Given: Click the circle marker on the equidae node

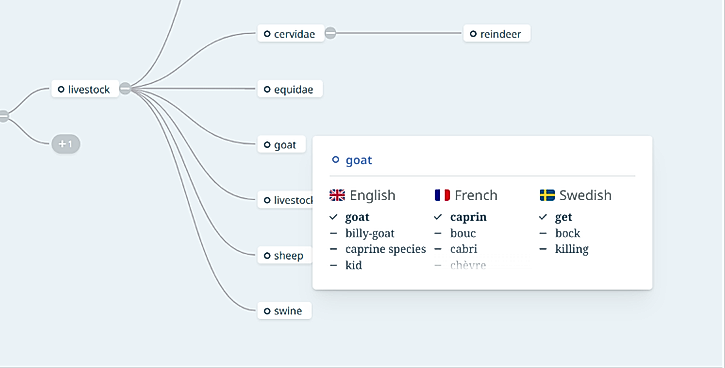Looking at the screenshot, I should (x=267, y=89).
